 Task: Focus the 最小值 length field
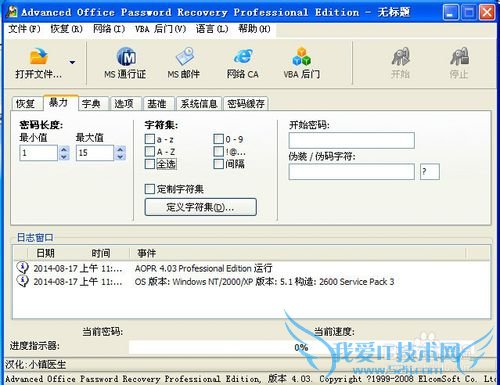[39, 153]
